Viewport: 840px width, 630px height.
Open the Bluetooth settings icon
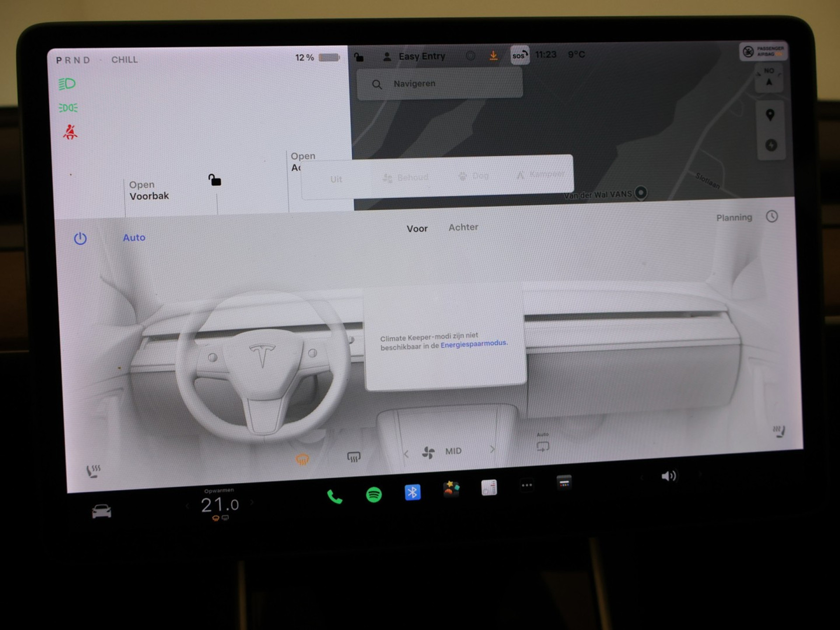(412, 493)
